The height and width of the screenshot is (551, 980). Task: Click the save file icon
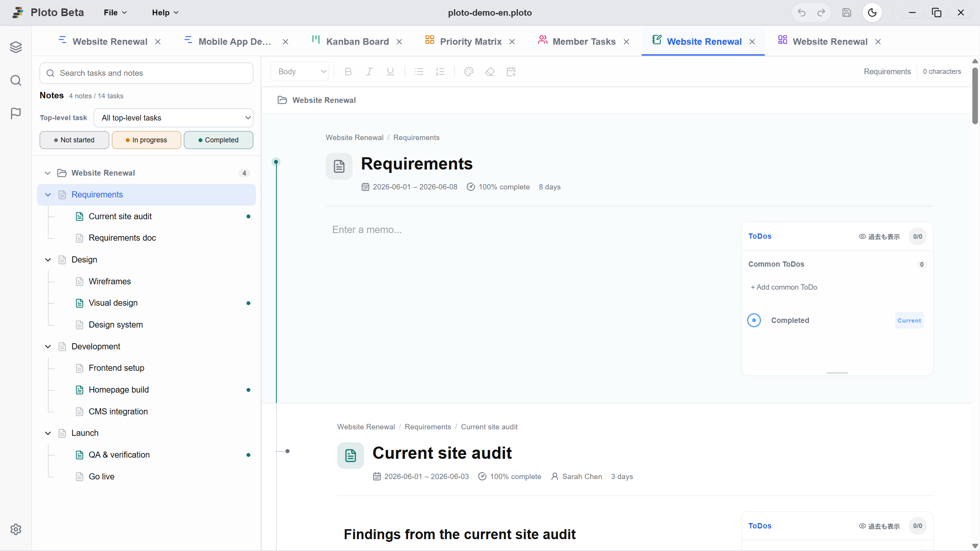click(x=846, y=13)
